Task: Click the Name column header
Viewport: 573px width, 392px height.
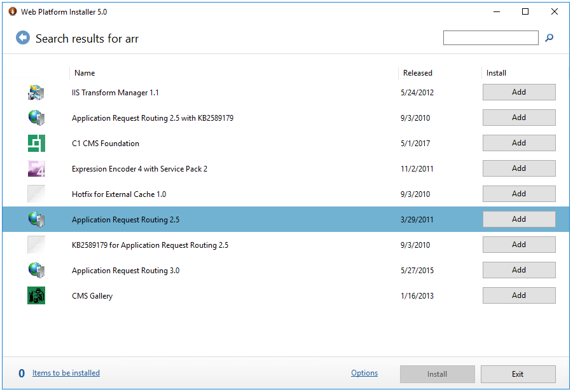Action: (x=85, y=73)
